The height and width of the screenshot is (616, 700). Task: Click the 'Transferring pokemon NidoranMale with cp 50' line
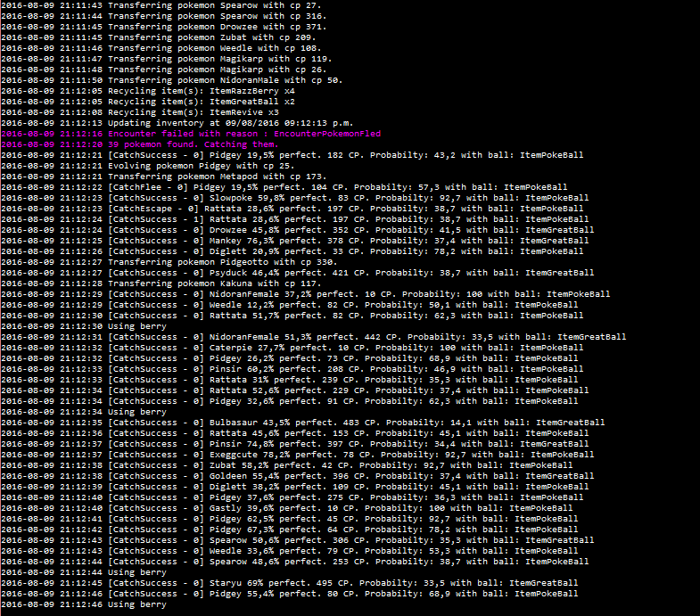[x=172, y=80]
